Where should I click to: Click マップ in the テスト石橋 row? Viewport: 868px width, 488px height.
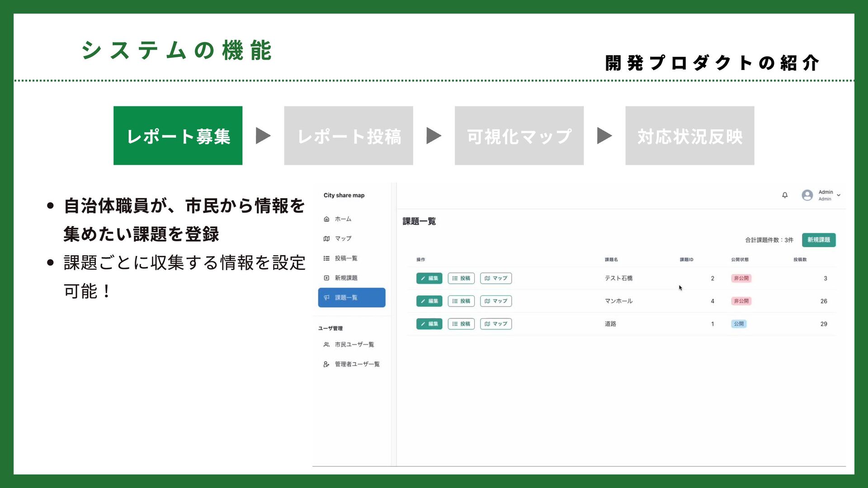coord(495,278)
